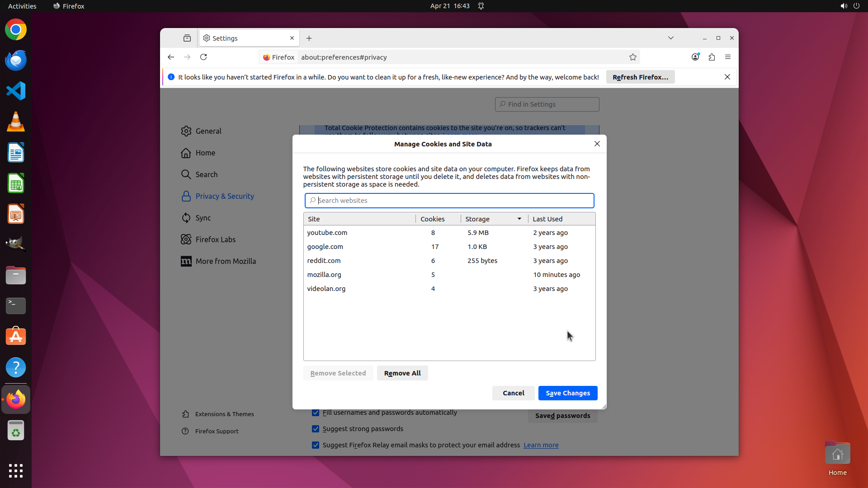Open the Firefox View tab icon
The width and height of the screenshot is (868, 488).
pos(187,38)
